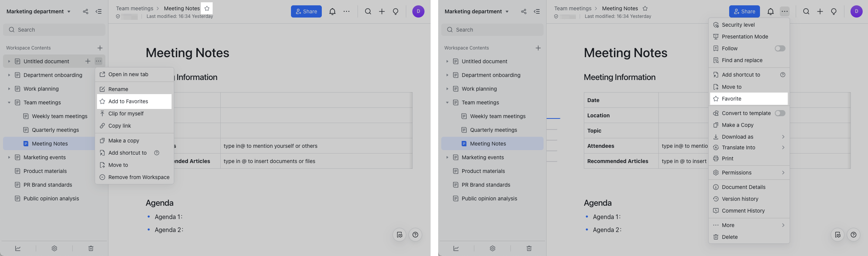Expand the More submenu arrow
Image resolution: width=868 pixels, height=256 pixels.
(783, 225)
